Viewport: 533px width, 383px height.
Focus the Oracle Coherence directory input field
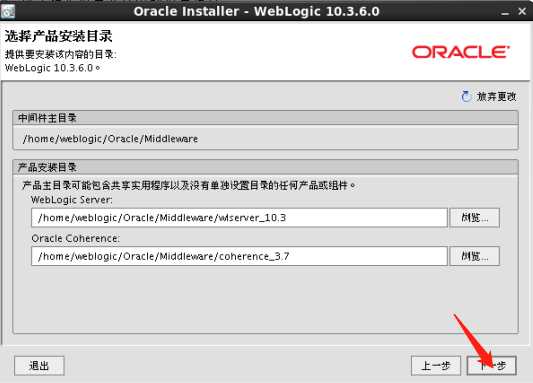click(x=239, y=256)
